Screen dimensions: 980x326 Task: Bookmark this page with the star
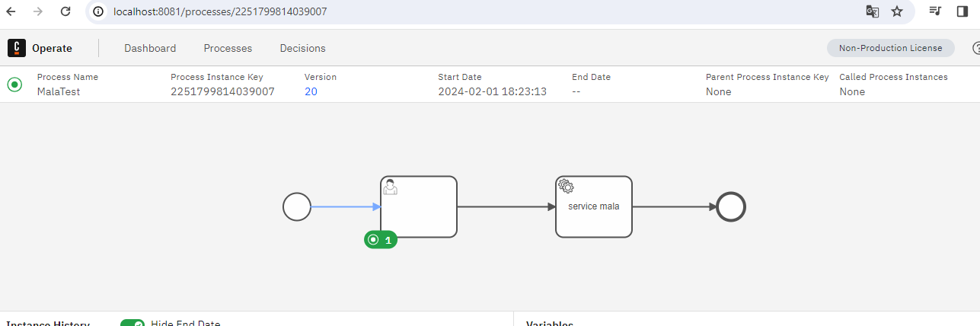tap(897, 11)
